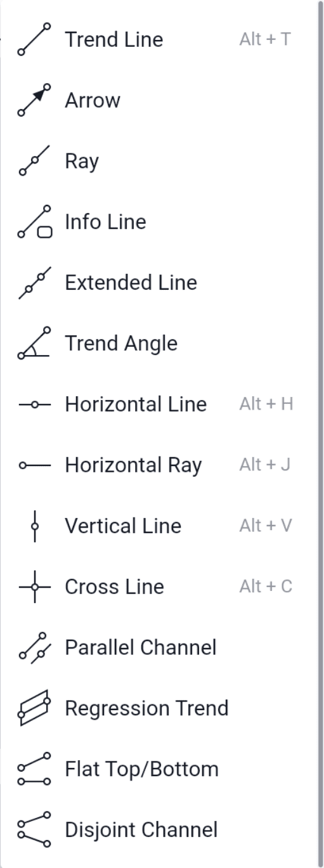Select the Disjoint Channel icon
This screenshot has width=324, height=868.
[x=34, y=831]
